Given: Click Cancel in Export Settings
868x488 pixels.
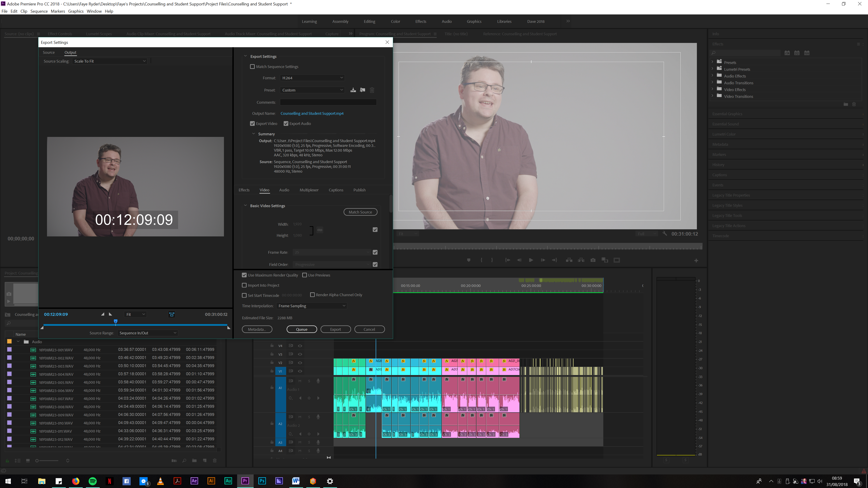Looking at the screenshot, I should (x=369, y=329).
